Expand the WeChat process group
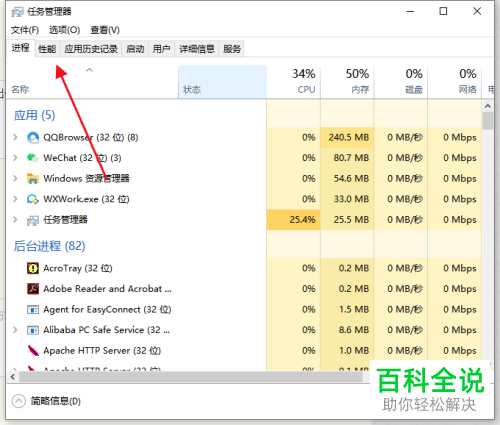Image resolution: width=500 pixels, height=425 pixels. click(15, 158)
